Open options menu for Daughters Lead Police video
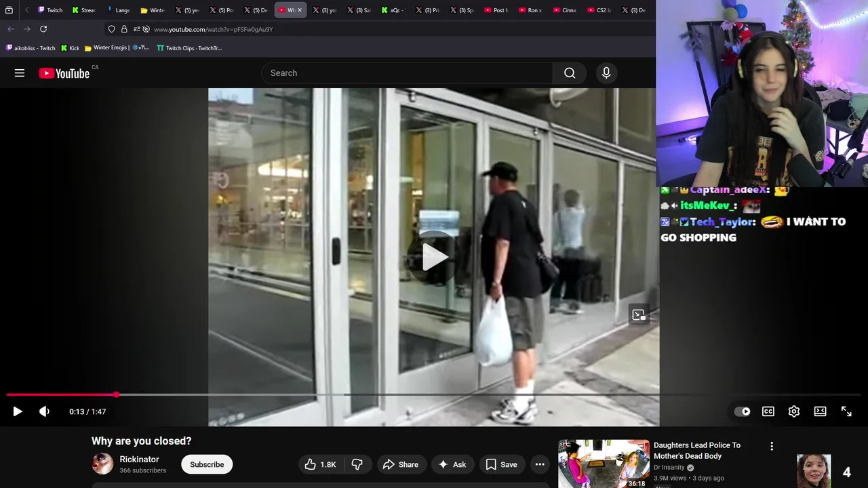 tap(771, 446)
